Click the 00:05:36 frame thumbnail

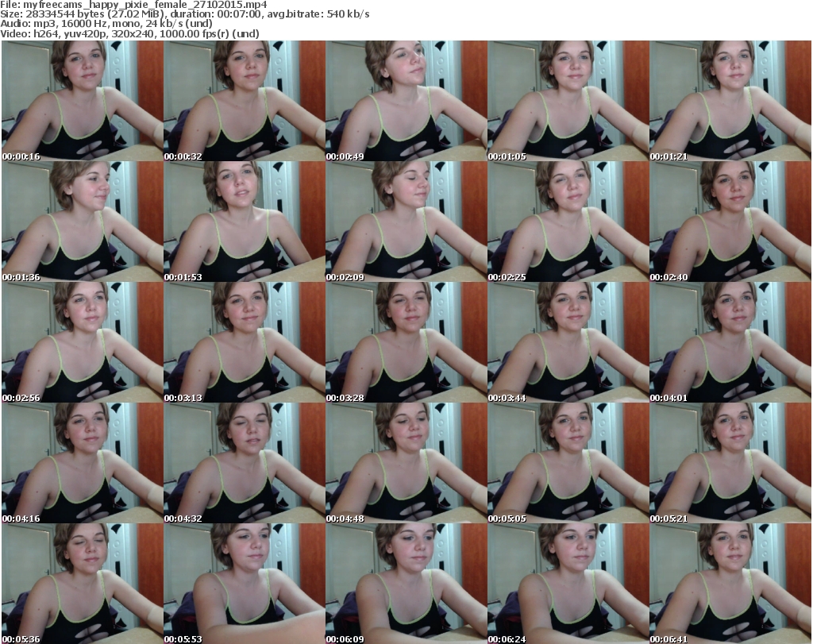pos(83,584)
